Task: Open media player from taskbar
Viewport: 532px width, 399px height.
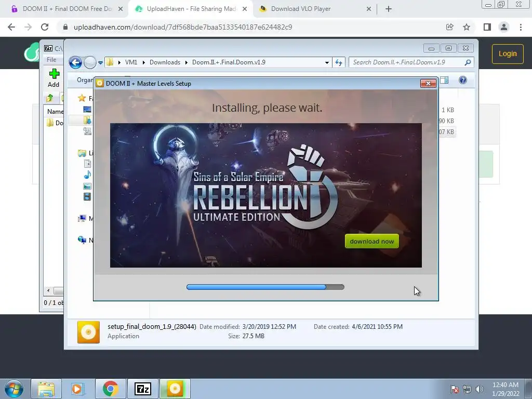Action: click(77, 389)
